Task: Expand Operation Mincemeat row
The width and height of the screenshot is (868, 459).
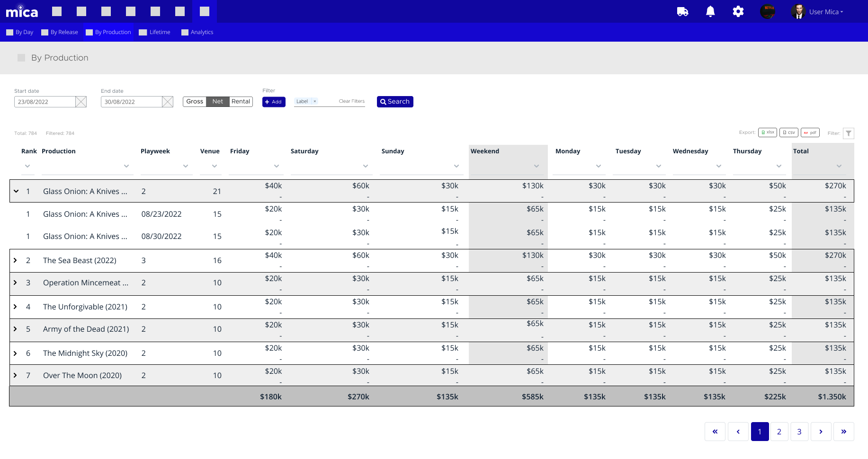Action: pyautogui.click(x=15, y=282)
